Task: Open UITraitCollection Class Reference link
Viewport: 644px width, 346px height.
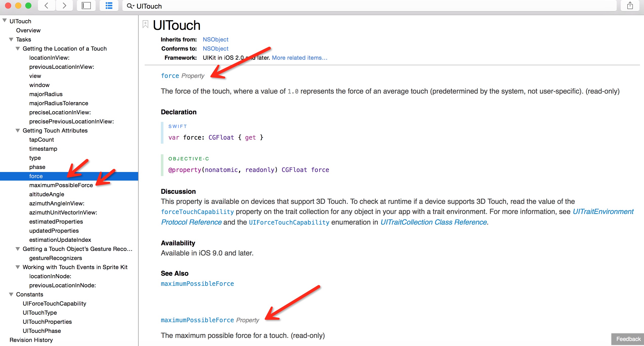Action: click(x=434, y=222)
